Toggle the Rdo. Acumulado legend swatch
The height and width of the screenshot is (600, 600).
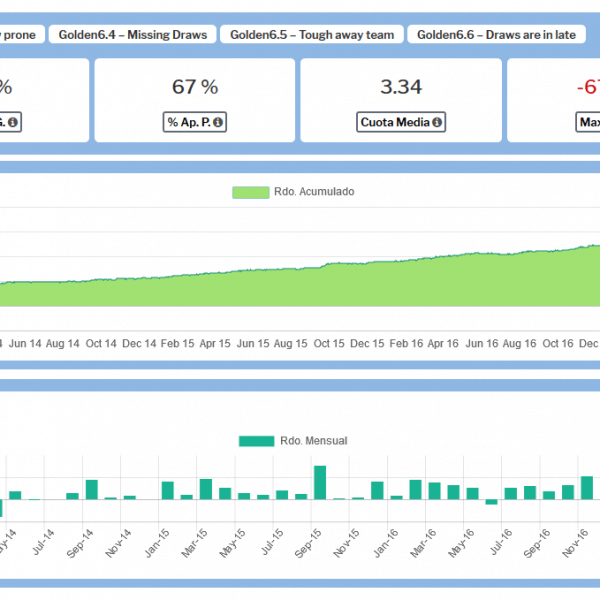[x=251, y=192]
